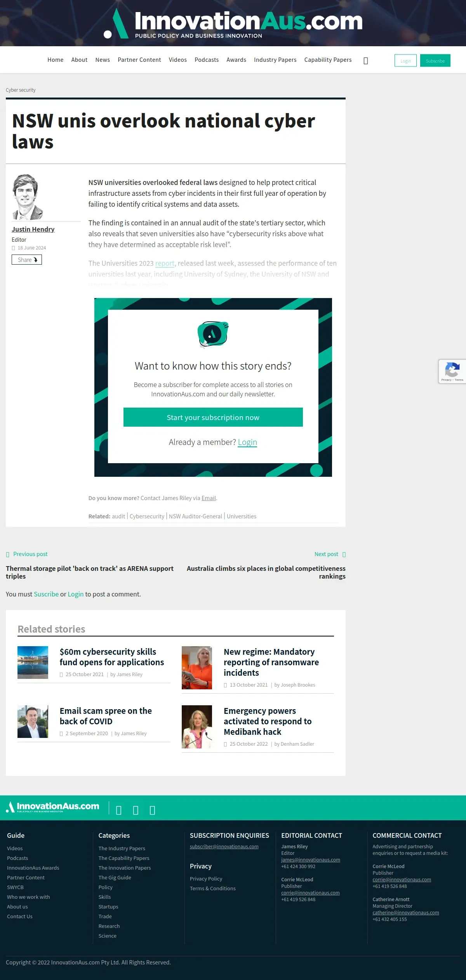Viewport: 466px width, 980px height.
Task: Open the report link in article text
Action: (165, 263)
